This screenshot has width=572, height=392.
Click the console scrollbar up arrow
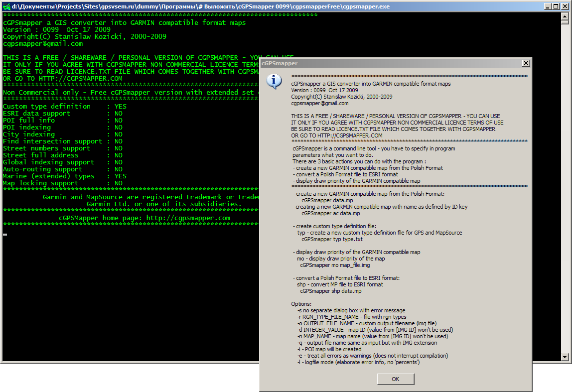pos(565,16)
